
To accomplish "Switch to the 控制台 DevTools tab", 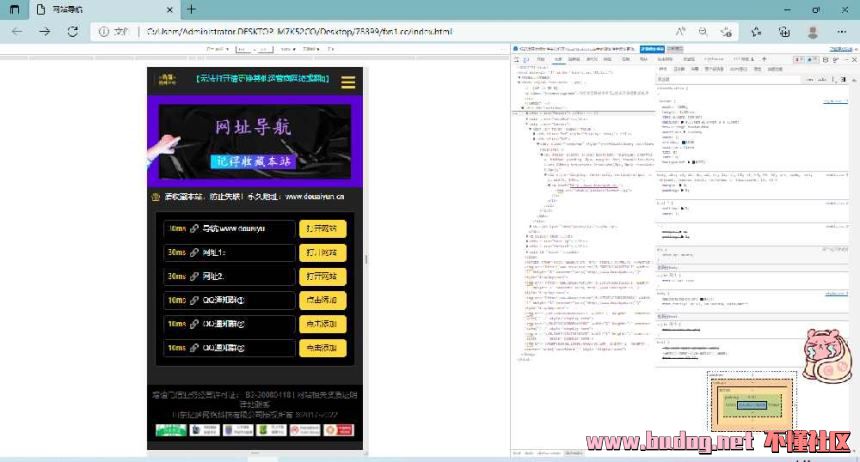I will (574, 59).
